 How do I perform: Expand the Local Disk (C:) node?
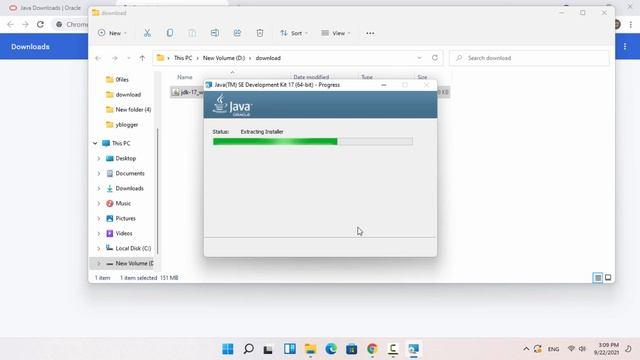(x=98, y=248)
